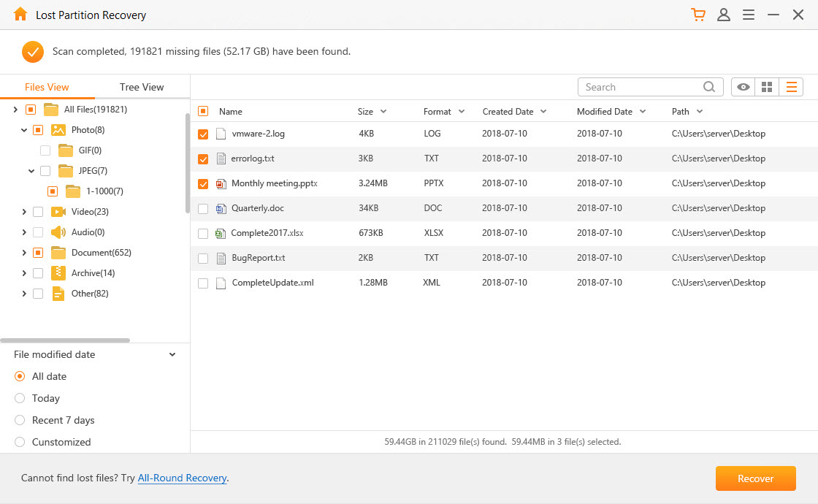This screenshot has height=504, width=818.
Task: Select the Files View tab
Action: pos(47,87)
